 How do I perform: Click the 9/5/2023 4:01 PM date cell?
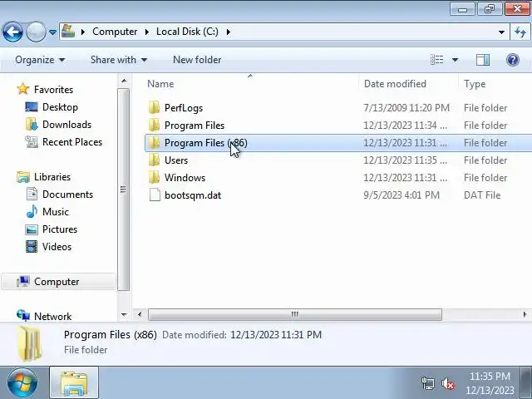pyautogui.click(x=401, y=195)
